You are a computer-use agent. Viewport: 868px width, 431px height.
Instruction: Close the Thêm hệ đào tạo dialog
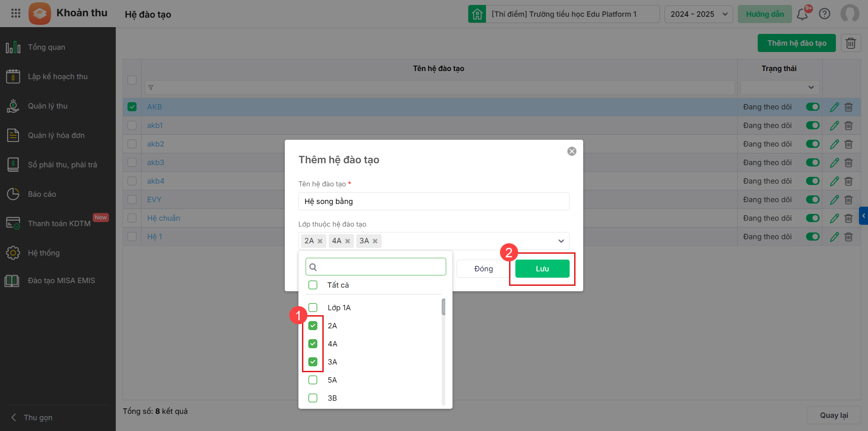pos(571,152)
